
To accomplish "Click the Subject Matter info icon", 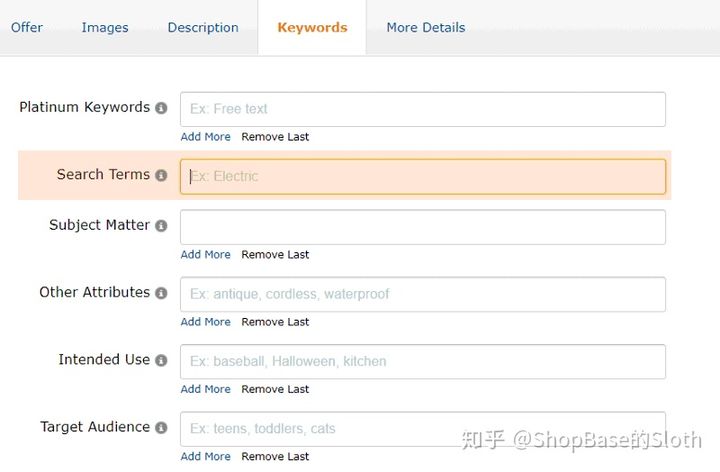I will click(x=161, y=226).
